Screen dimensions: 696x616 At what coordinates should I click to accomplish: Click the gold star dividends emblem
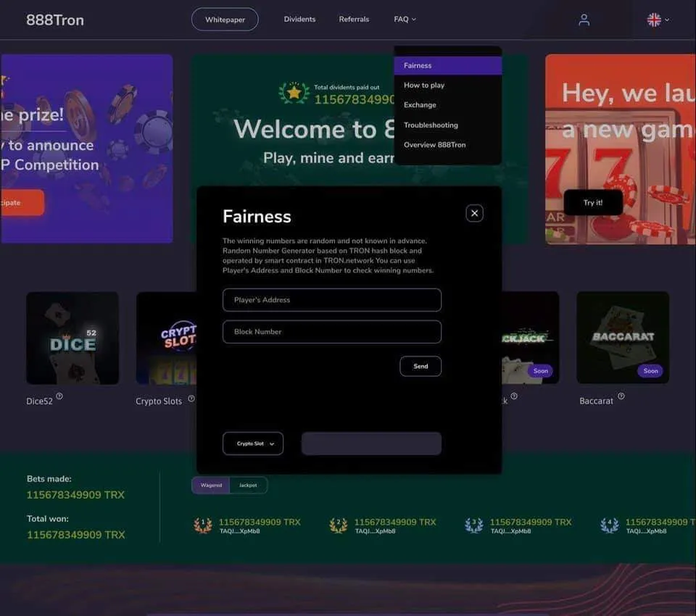(294, 93)
